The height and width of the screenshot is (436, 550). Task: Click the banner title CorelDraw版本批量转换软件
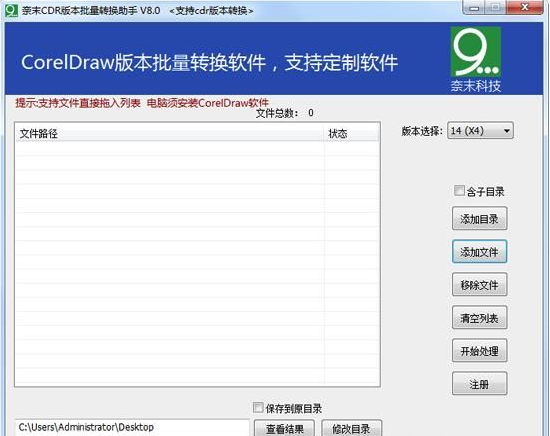tap(143, 63)
